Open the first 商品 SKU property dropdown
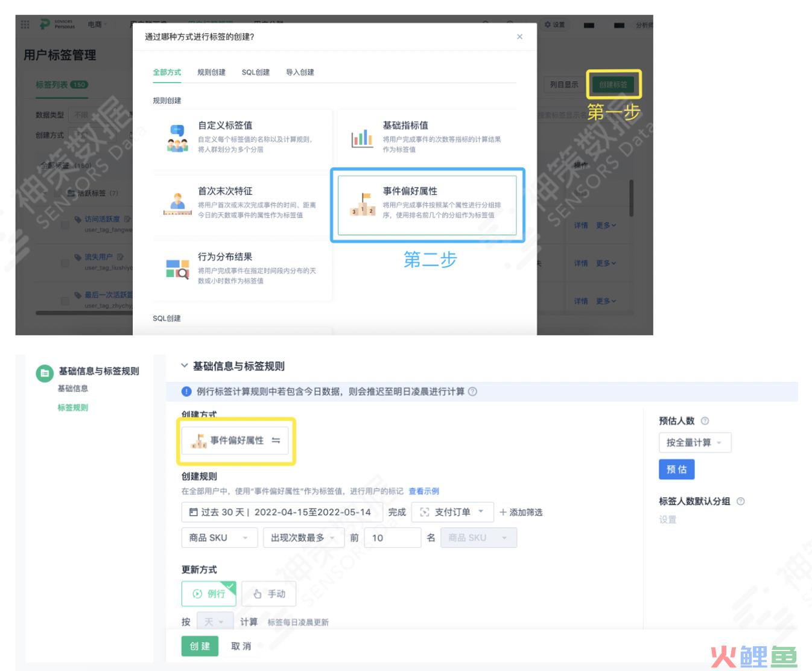812x671 pixels. click(220, 538)
